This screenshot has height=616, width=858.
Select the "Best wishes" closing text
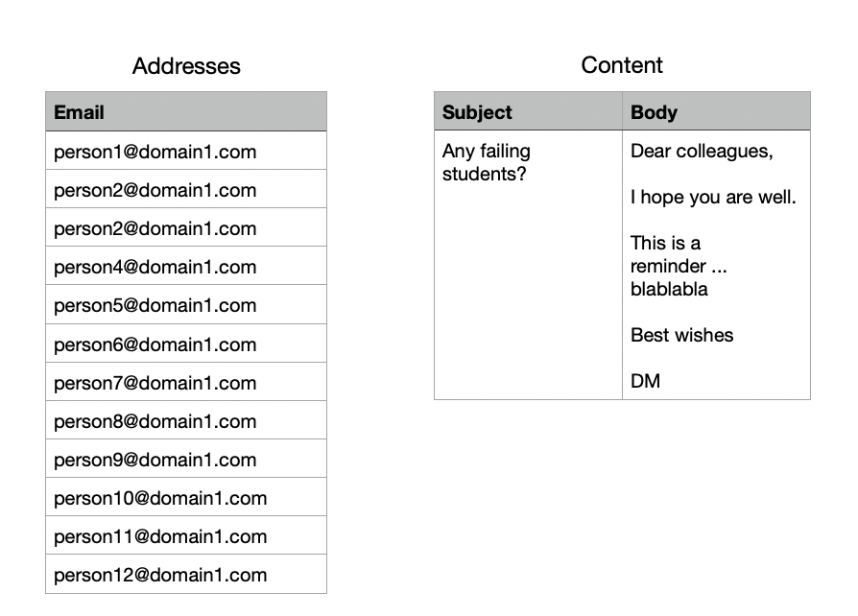681,335
